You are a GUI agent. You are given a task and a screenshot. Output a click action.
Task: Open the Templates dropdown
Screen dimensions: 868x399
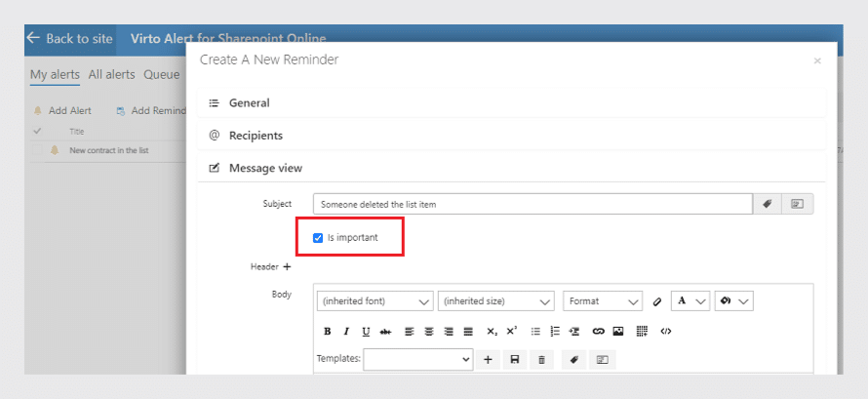point(418,359)
